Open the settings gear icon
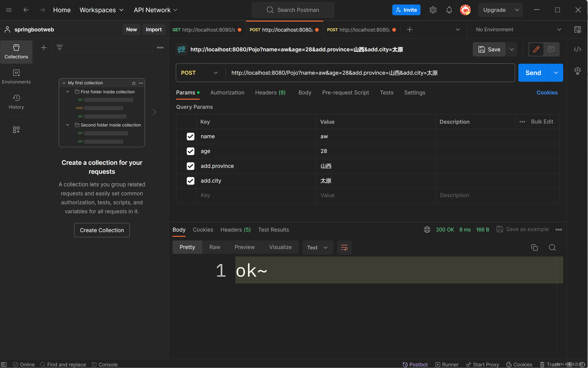This screenshot has height=368, width=588. tap(433, 10)
